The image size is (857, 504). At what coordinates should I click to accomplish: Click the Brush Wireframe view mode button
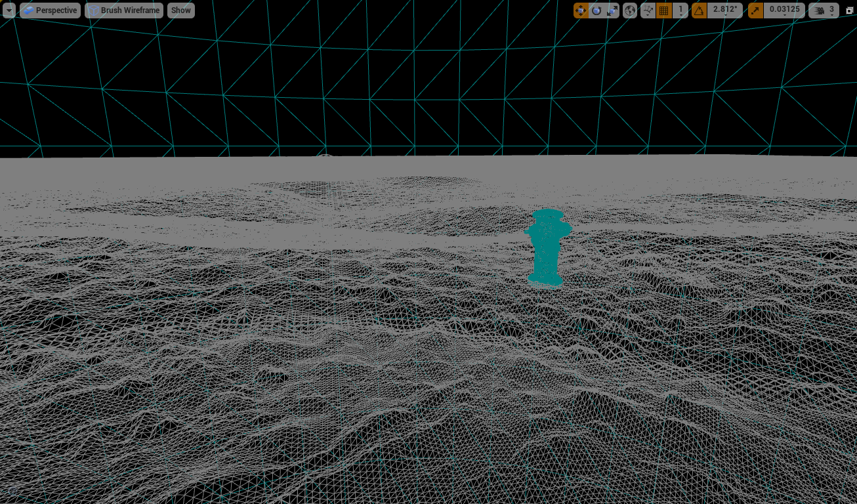[x=124, y=10]
